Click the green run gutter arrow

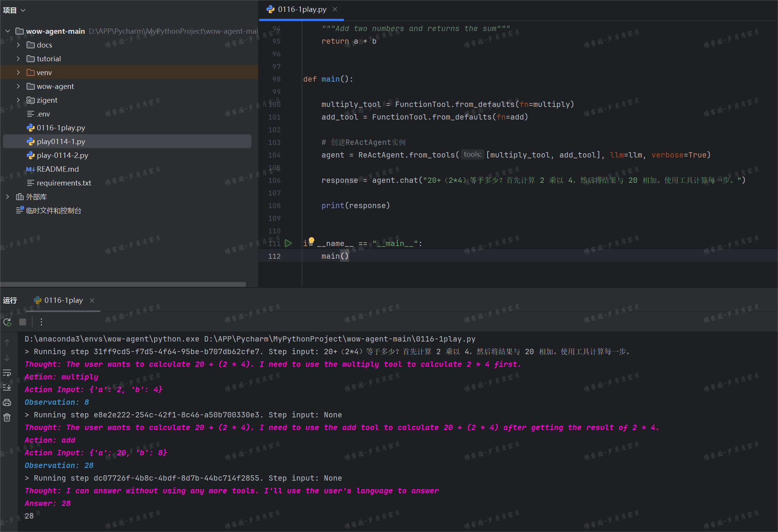288,243
